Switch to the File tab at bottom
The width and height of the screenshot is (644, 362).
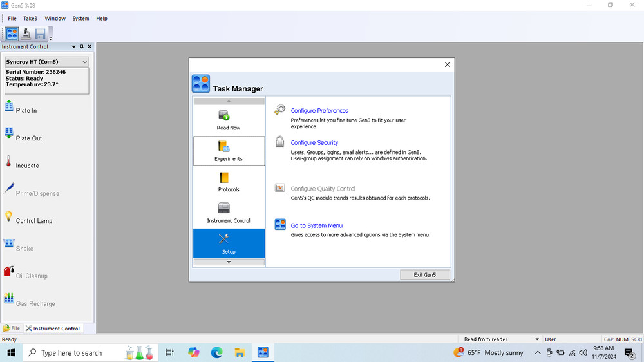(12, 329)
